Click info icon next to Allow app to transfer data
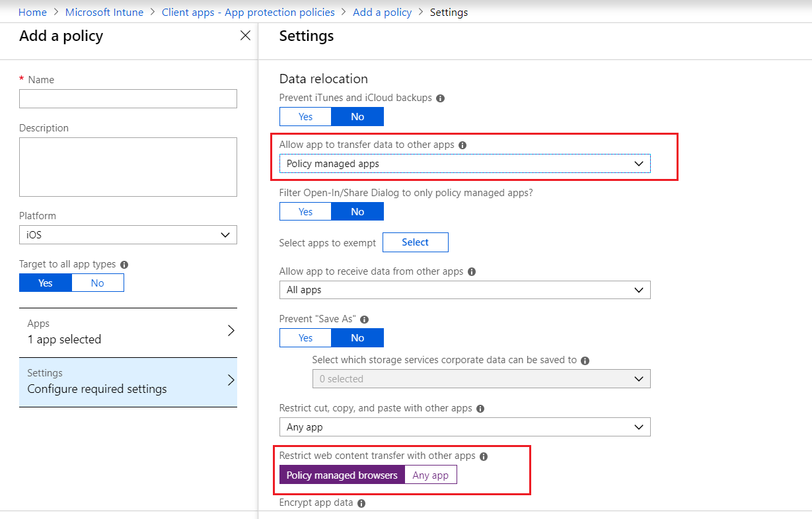812x519 pixels. (462, 145)
